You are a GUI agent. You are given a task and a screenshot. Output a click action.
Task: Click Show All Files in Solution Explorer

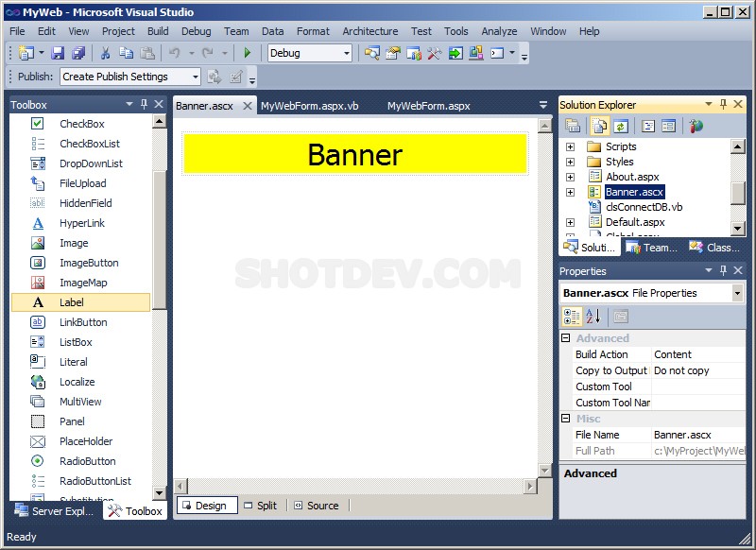(x=599, y=126)
